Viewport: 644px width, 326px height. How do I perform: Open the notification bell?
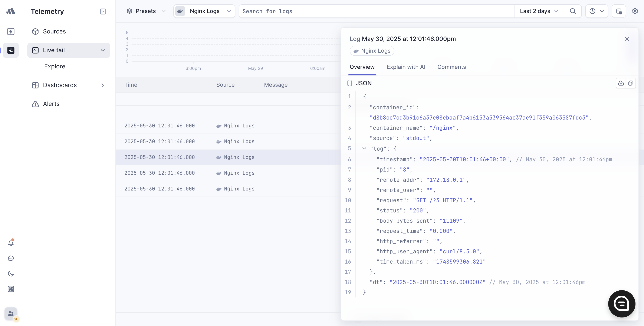coord(11,243)
